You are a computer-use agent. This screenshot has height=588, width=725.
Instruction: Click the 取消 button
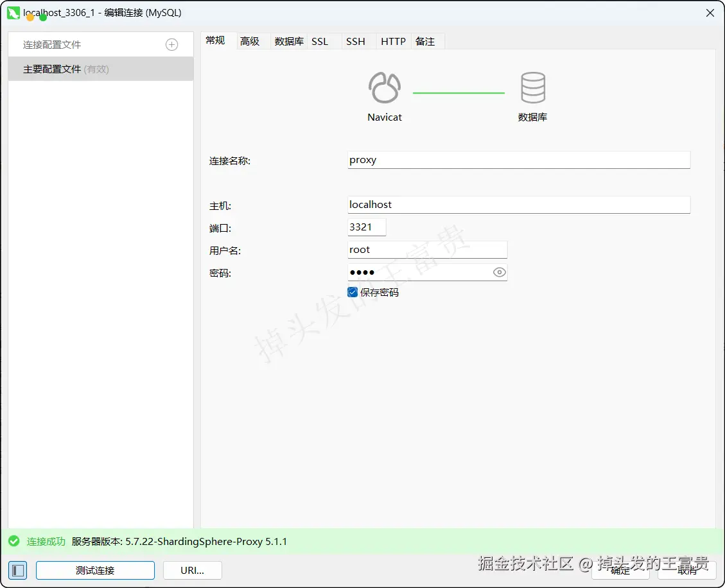click(687, 571)
